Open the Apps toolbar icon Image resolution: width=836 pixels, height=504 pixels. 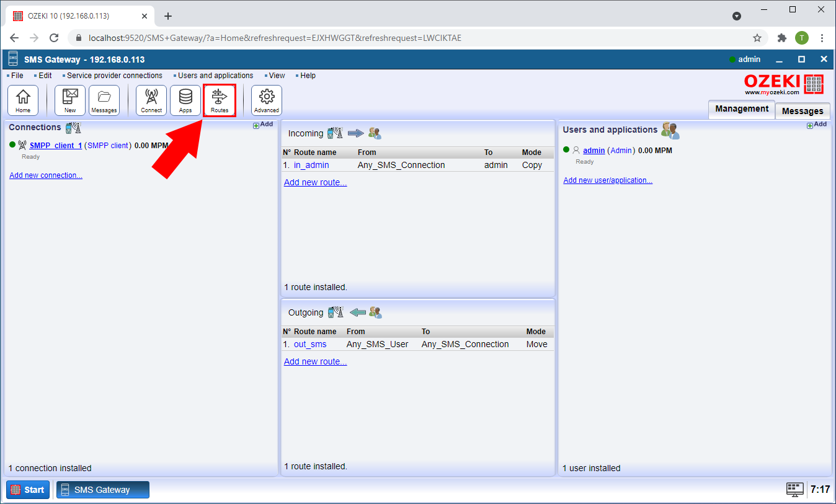[x=185, y=100]
